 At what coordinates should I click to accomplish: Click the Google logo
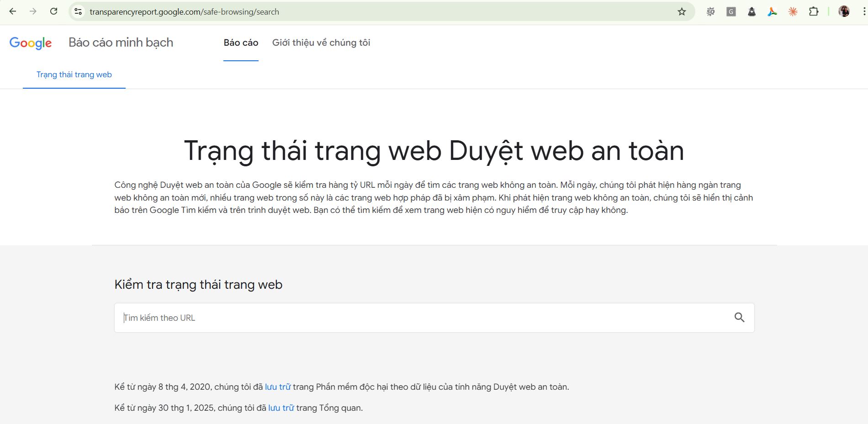(30, 42)
